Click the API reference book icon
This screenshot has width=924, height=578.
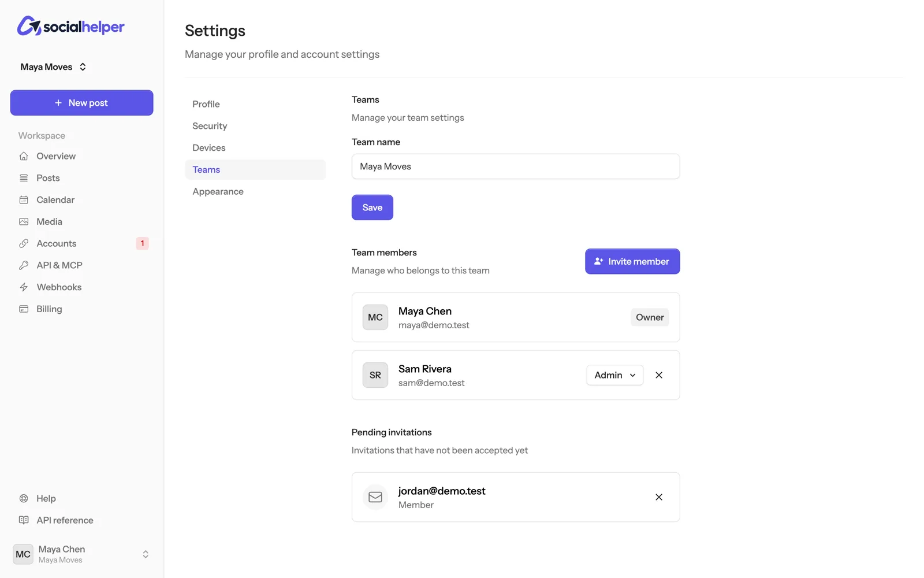[24, 520]
